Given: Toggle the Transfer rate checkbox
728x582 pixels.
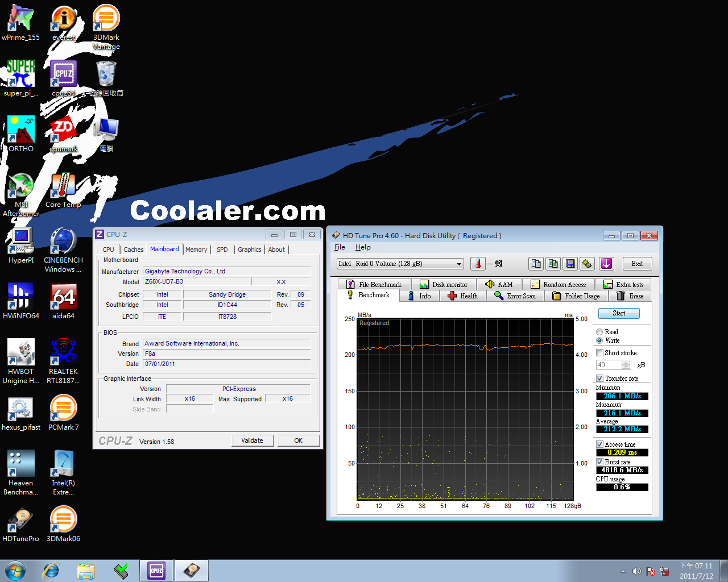Looking at the screenshot, I should (x=599, y=379).
